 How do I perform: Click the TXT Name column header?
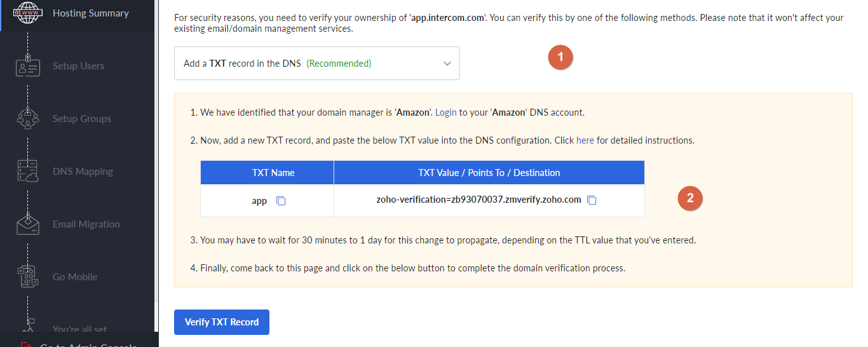click(x=267, y=172)
